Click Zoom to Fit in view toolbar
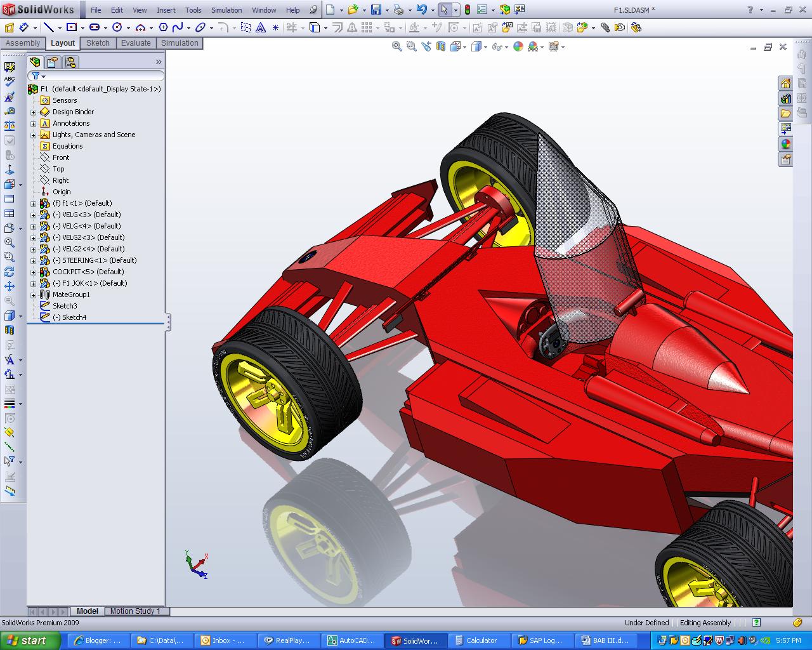The width and height of the screenshot is (812, 650). click(396, 46)
